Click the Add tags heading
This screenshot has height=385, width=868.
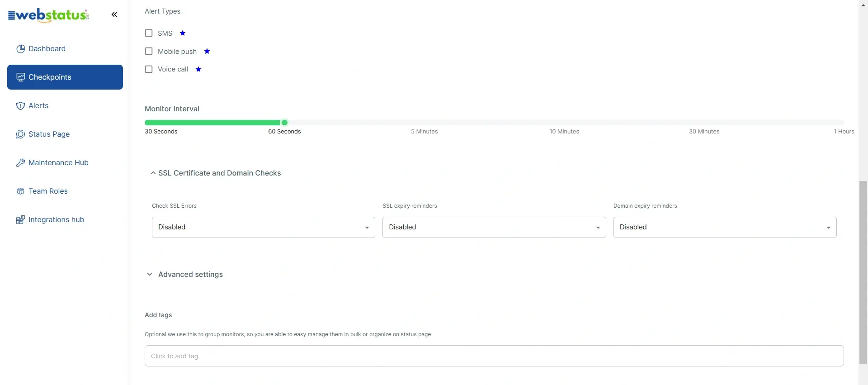(x=158, y=315)
